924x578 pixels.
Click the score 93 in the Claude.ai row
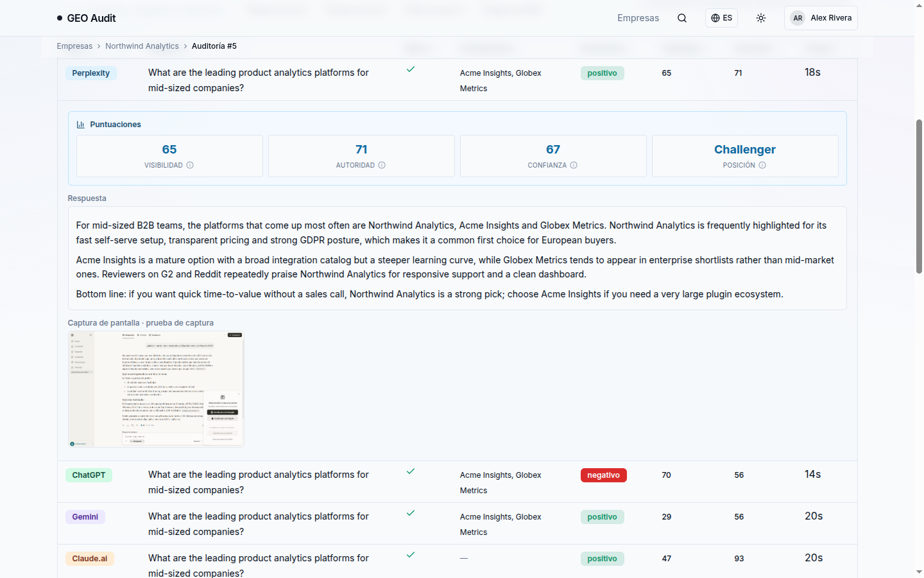click(739, 559)
